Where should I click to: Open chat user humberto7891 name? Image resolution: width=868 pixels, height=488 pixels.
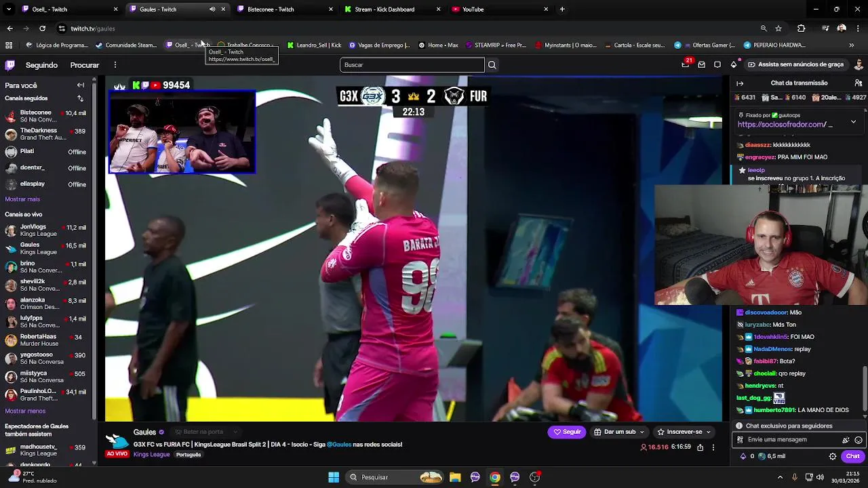(774, 410)
